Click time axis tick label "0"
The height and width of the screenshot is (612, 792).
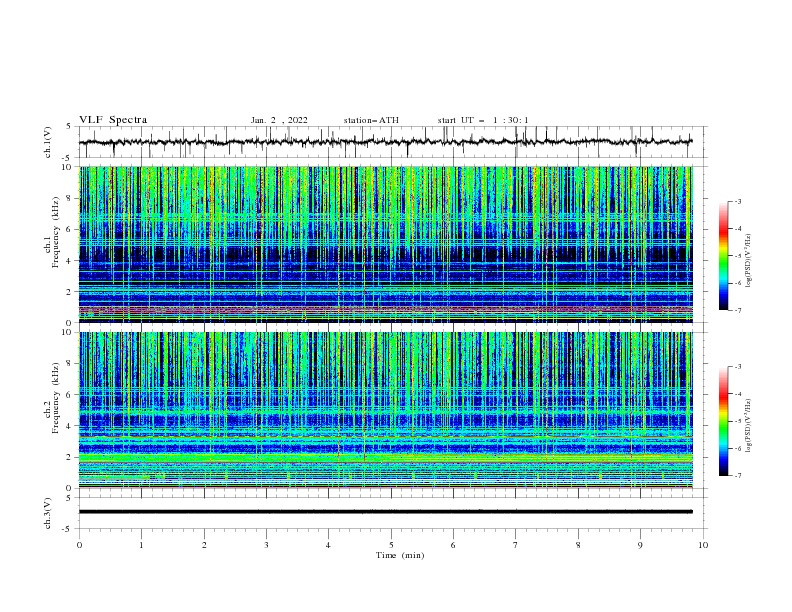(x=79, y=545)
